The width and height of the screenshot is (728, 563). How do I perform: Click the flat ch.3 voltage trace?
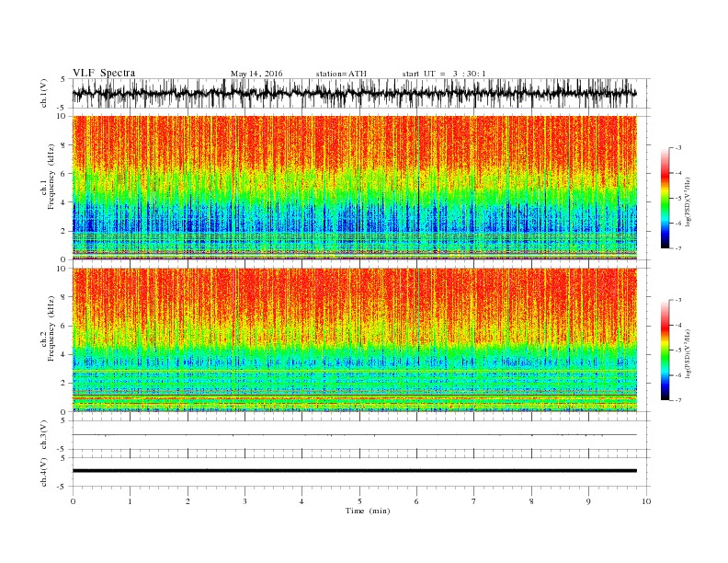355,435
